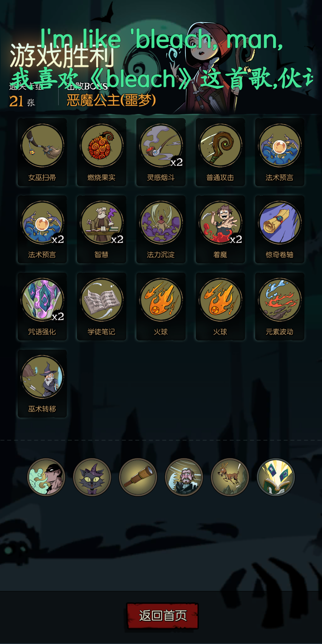Select the 女巫扫帚 broom card
322x644 pixels.
pos(42,152)
